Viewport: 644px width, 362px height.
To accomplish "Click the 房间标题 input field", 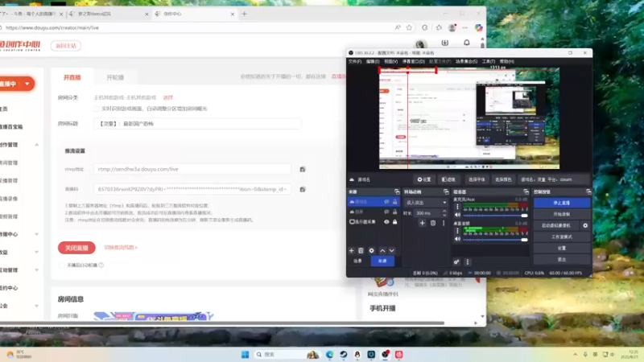I will pos(197,124).
